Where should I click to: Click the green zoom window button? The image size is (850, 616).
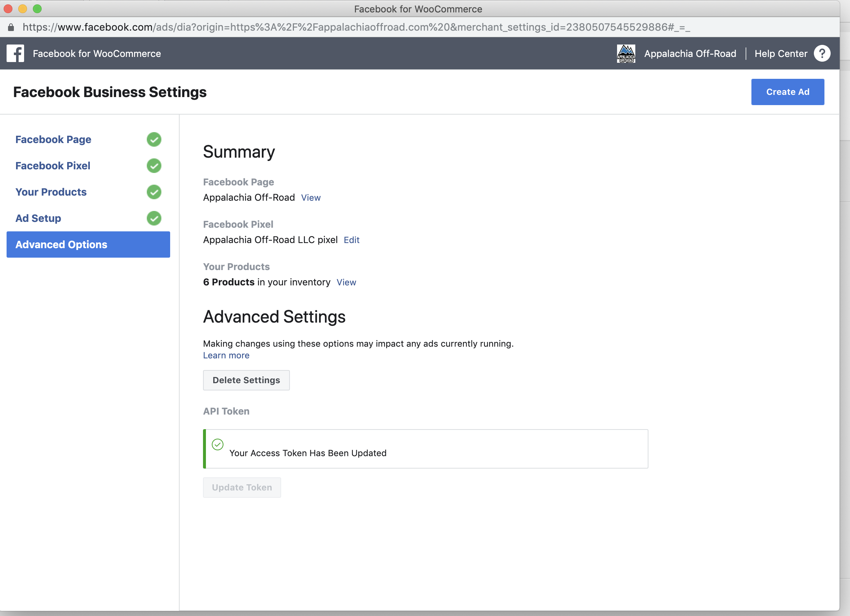point(37,9)
